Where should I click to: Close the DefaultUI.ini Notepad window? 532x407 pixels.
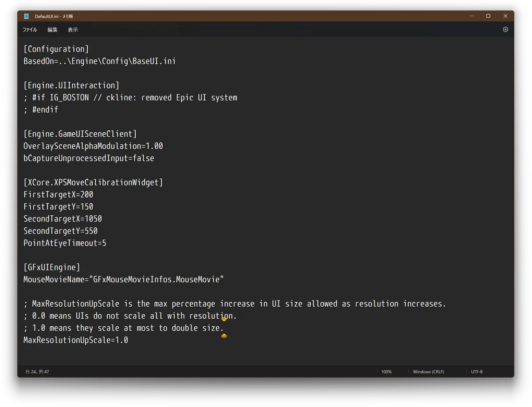pos(505,16)
